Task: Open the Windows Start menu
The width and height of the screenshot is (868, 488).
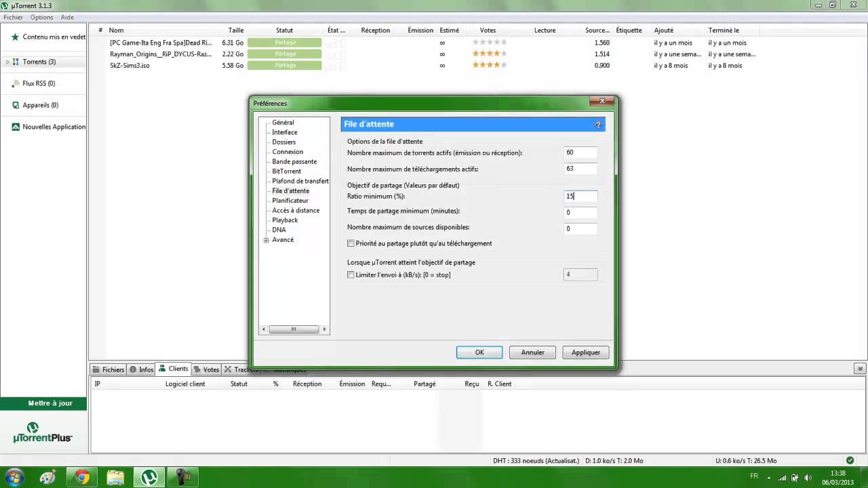Action: click(x=14, y=476)
